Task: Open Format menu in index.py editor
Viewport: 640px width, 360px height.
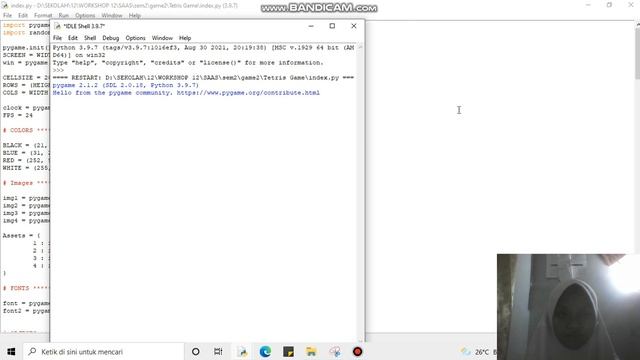Action: [43, 16]
